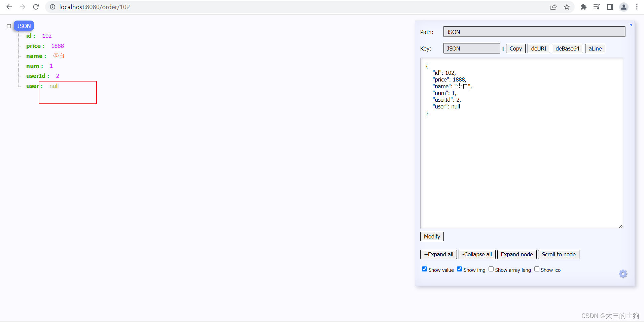Click the userId value 2

(x=58, y=76)
